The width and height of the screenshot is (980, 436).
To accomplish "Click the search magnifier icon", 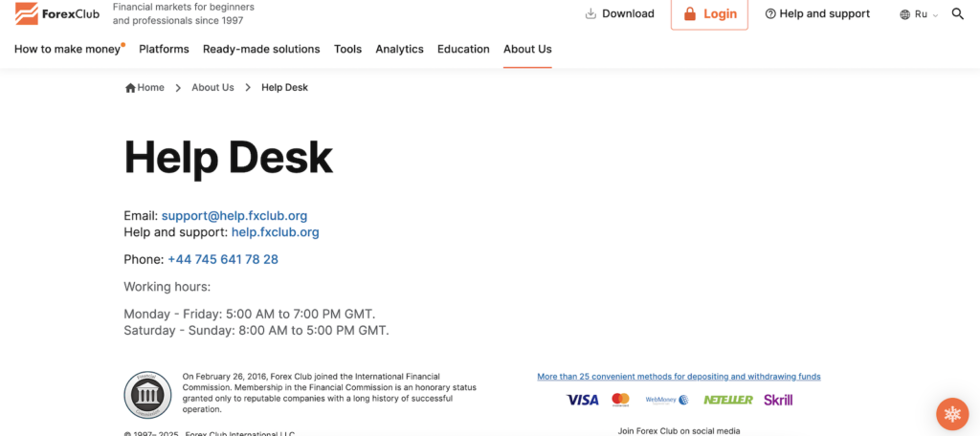I will (x=958, y=14).
